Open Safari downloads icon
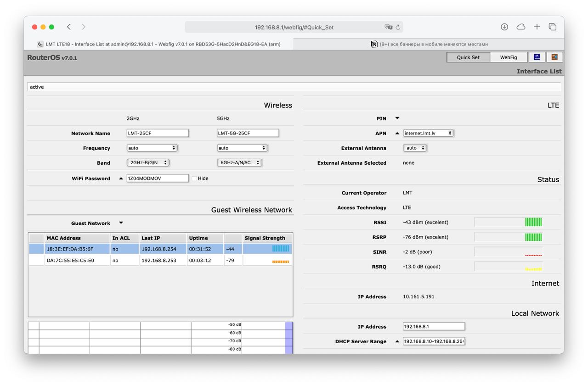 point(504,27)
